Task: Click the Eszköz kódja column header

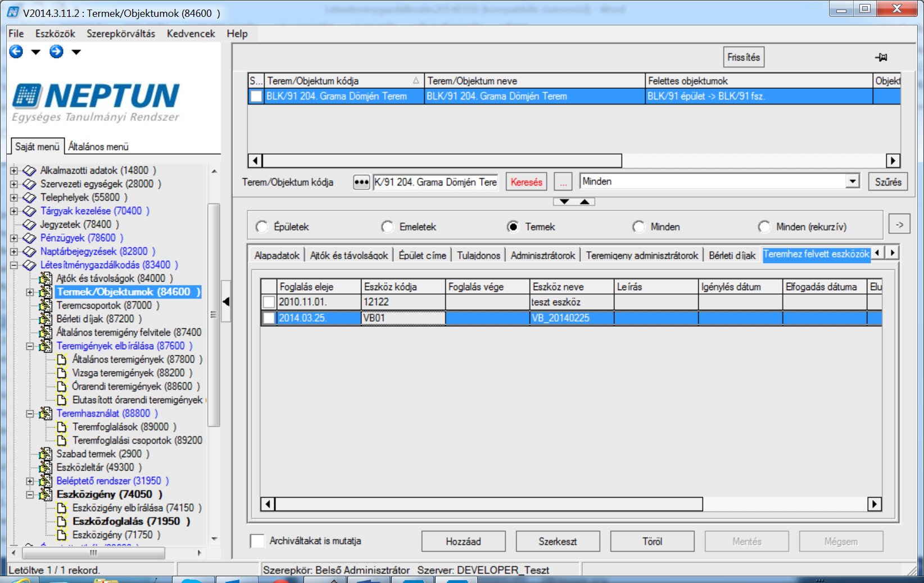Action: tap(403, 287)
